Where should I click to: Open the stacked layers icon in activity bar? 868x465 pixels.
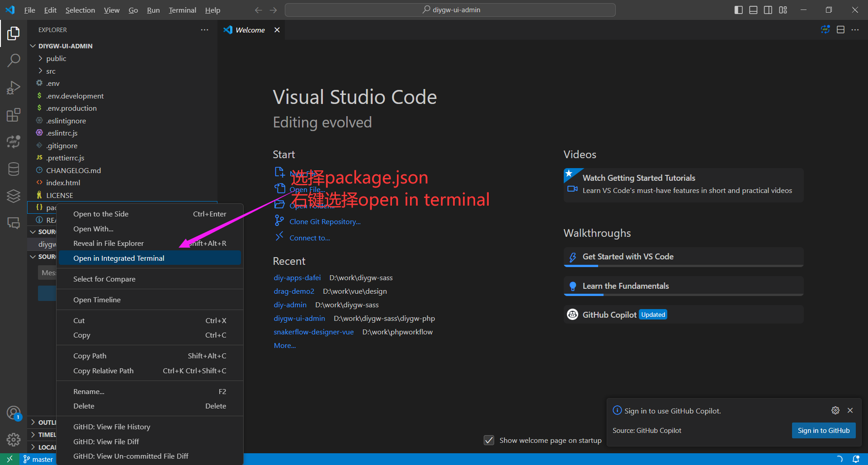(14, 196)
